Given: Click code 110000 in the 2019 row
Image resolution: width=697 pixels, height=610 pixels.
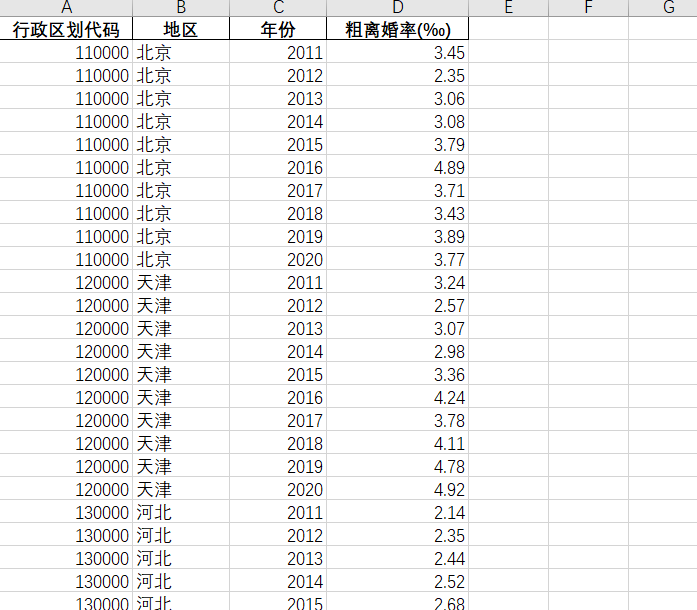Looking at the screenshot, I should [x=66, y=237].
